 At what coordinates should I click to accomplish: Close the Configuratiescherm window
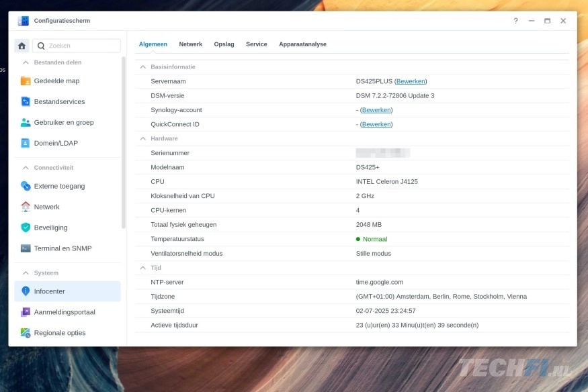pyautogui.click(x=563, y=21)
